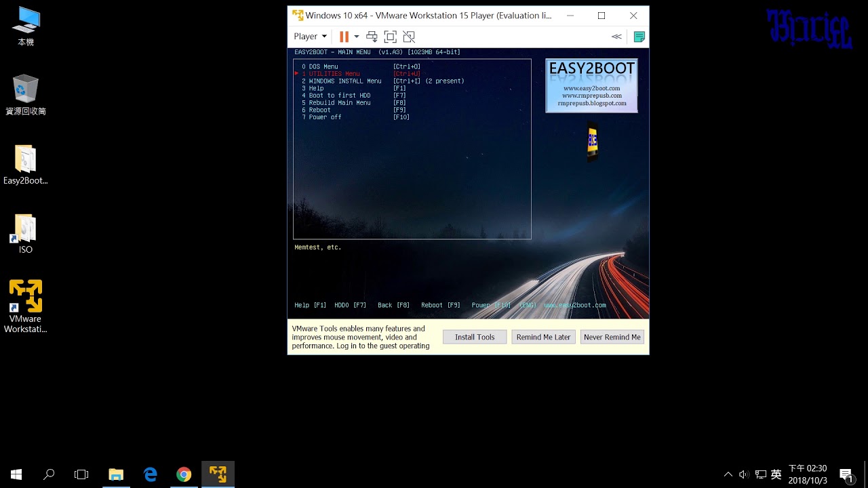Open the Player menu dropdown
Image resolution: width=868 pixels, height=488 pixels.
pos(310,37)
